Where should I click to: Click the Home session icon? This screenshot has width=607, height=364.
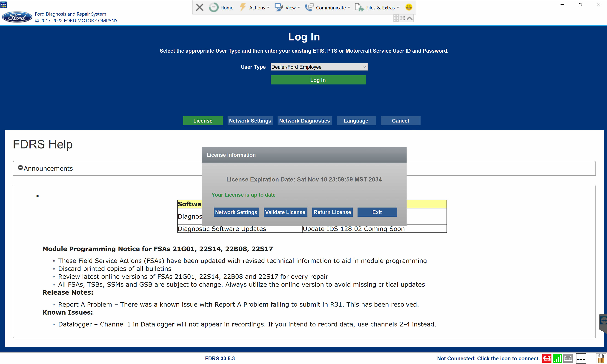(x=213, y=7)
